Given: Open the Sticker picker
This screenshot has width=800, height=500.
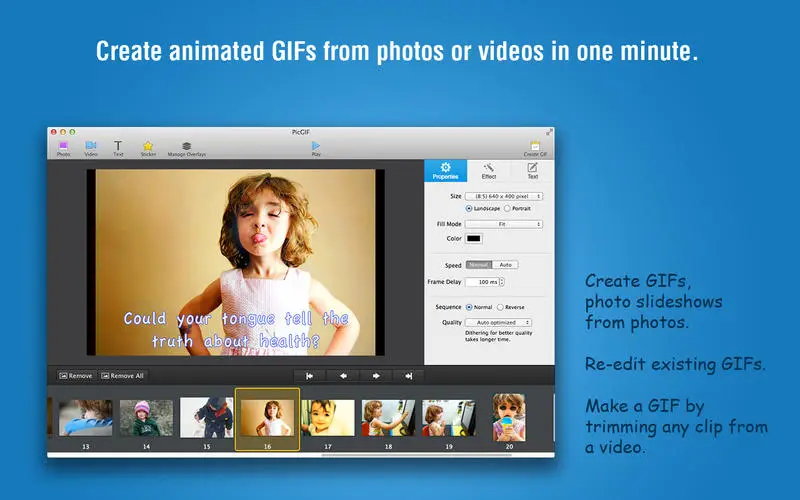Looking at the screenshot, I should (148, 148).
